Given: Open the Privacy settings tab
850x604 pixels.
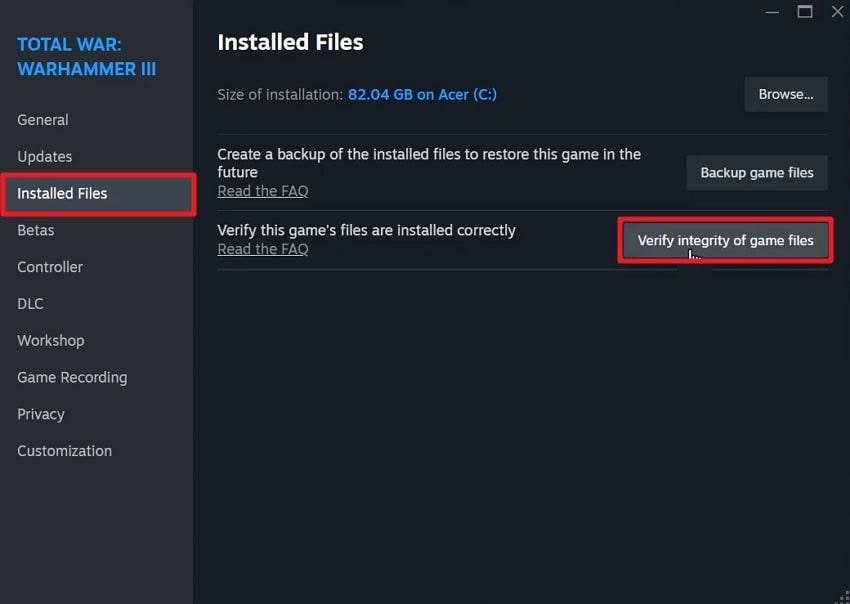Looking at the screenshot, I should click(x=40, y=414).
